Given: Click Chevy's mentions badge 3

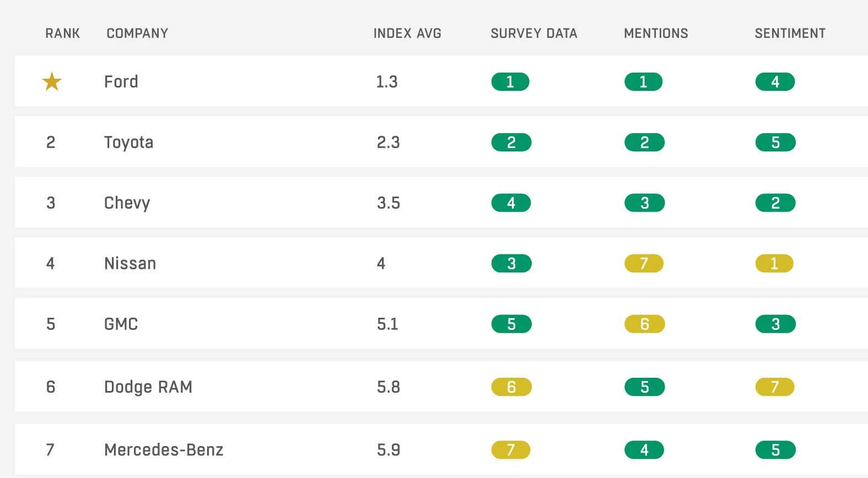Looking at the screenshot, I should pyautogui.click(x=645, y=203).
